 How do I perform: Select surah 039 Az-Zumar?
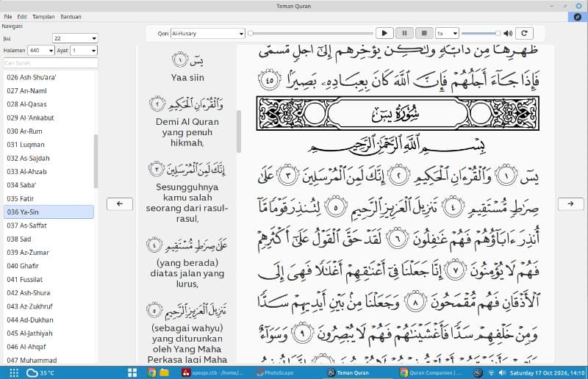[49, 252]
